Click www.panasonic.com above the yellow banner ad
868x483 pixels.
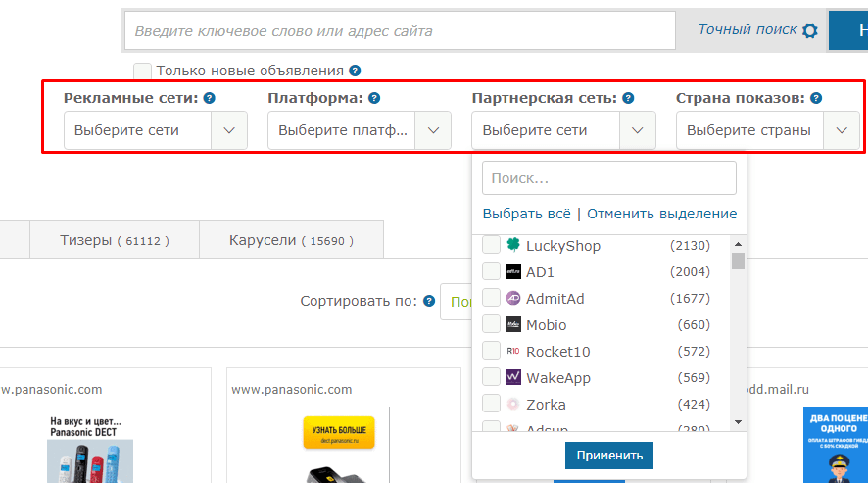coord(291,389)
